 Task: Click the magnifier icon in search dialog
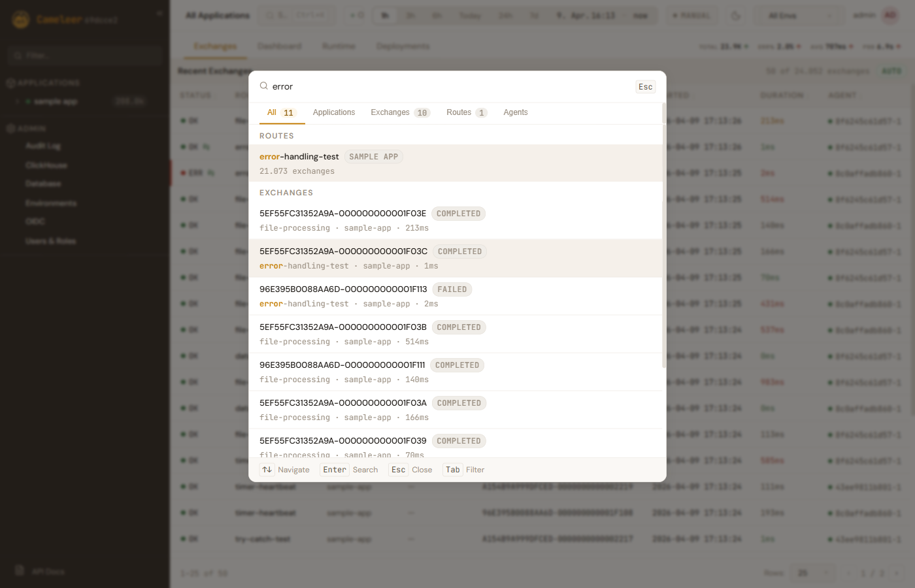point(264,86)
